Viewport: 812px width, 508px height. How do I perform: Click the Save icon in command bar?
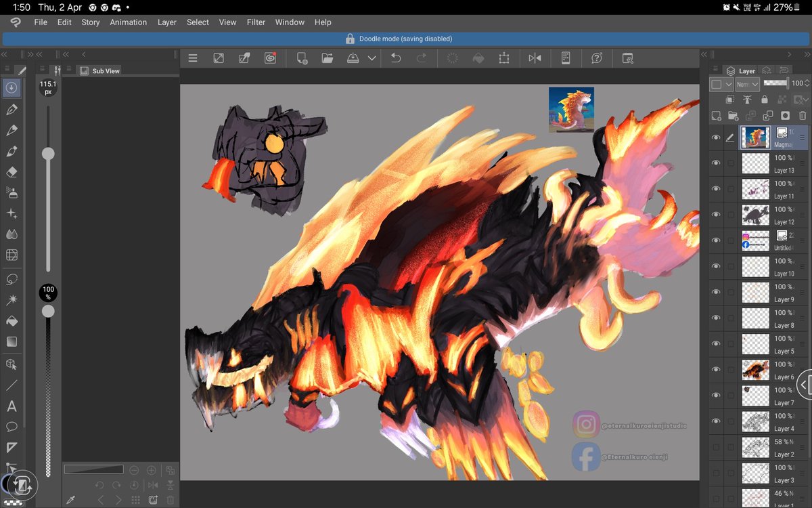tap(353, 58)
